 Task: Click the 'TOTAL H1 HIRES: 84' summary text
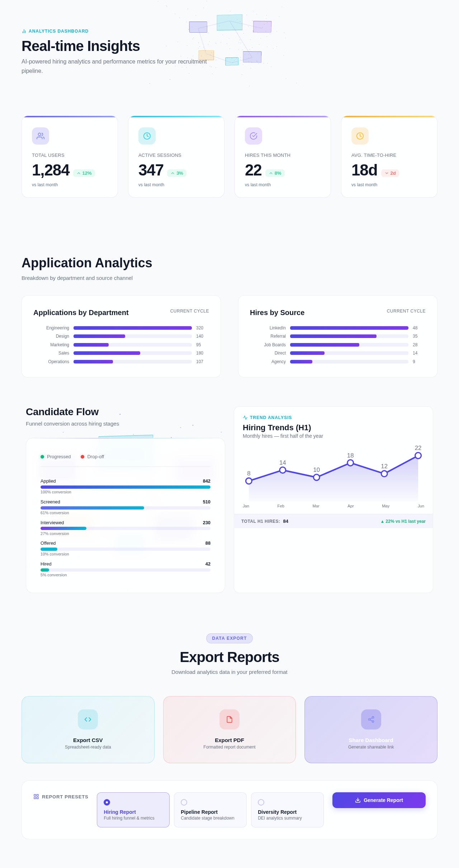point(265,521)
